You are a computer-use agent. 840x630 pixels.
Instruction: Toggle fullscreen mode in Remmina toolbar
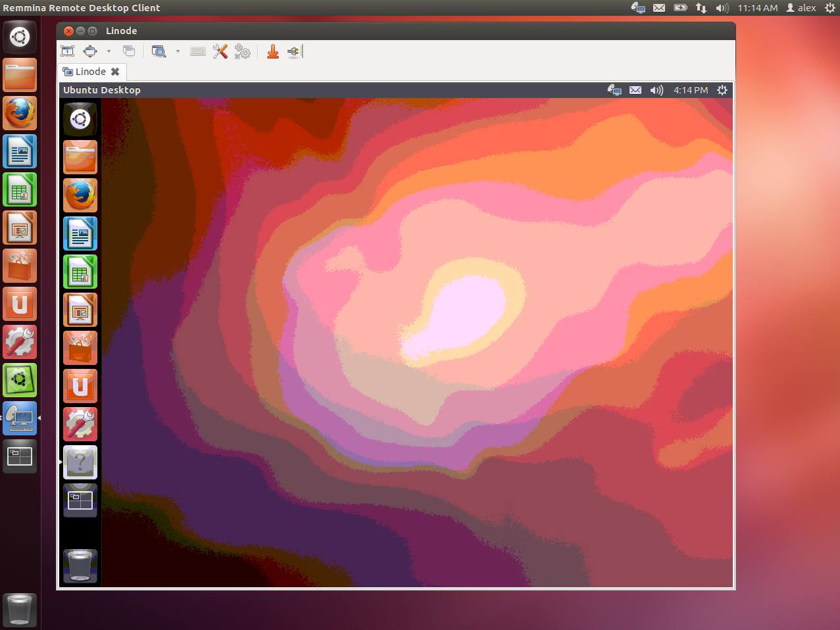67,51
